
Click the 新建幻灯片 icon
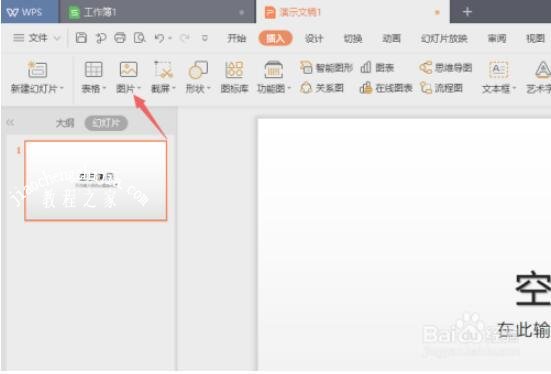[x=37, y=70]
